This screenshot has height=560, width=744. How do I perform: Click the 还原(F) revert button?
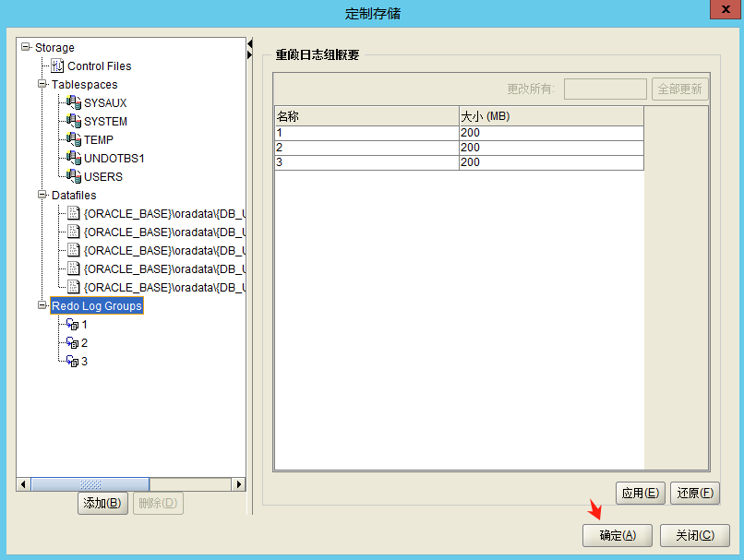pos(695,494)
